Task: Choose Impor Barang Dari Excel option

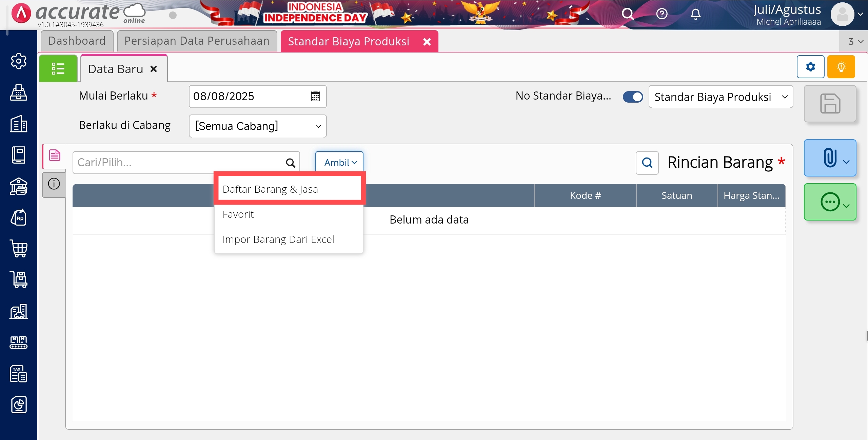Action: tap(278, 239)
